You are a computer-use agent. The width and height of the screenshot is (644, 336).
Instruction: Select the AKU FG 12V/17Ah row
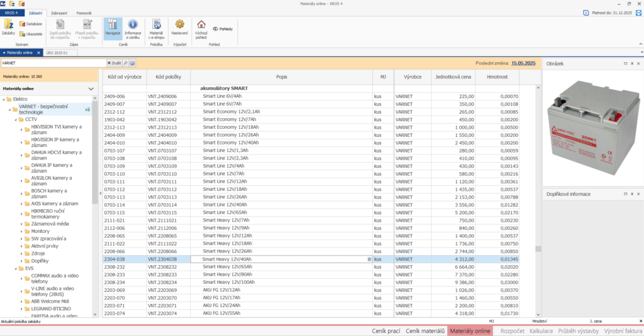[x=311, y=298]
